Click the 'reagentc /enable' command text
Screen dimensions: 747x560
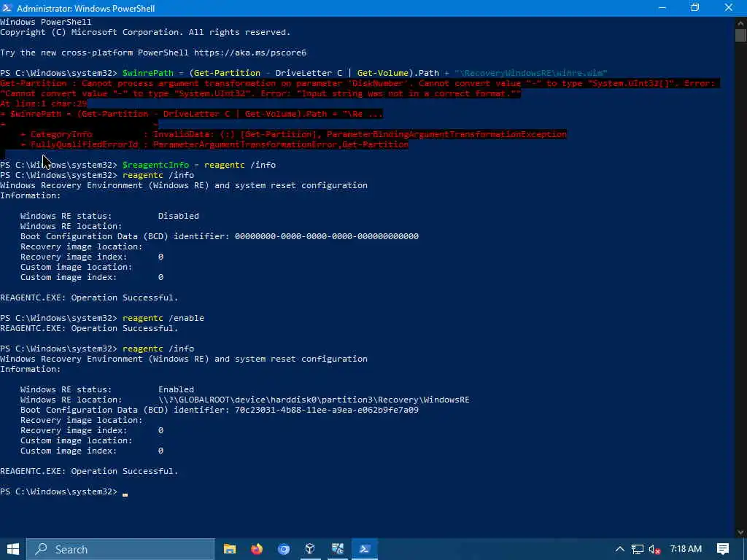(163, 318)
